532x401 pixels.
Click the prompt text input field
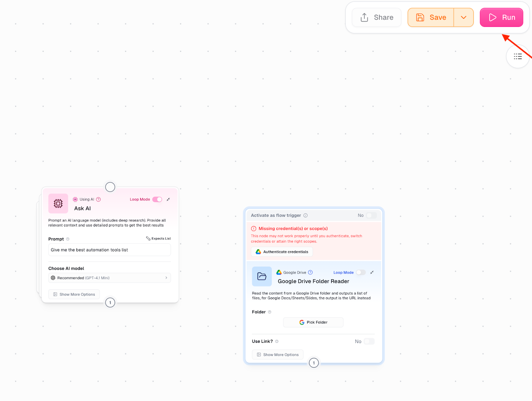point(109,250)
